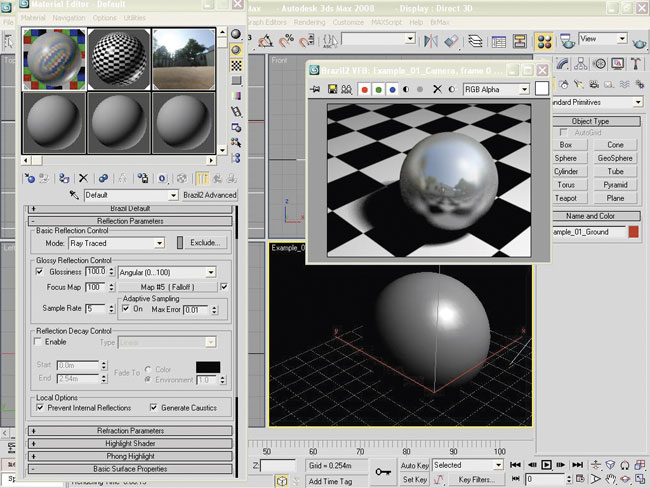Open Navigation menu in Material Editor
The image size is (650, 488).
click(68, 18)
